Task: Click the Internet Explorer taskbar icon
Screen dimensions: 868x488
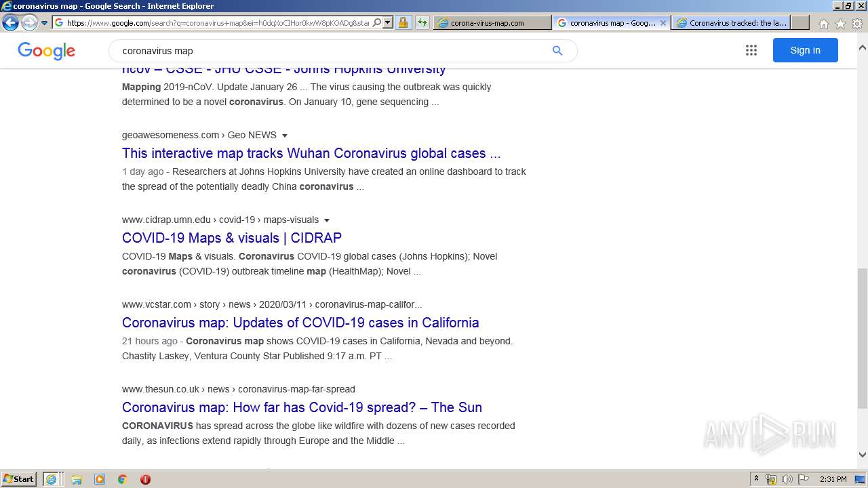Action: (x=52, y=479)
